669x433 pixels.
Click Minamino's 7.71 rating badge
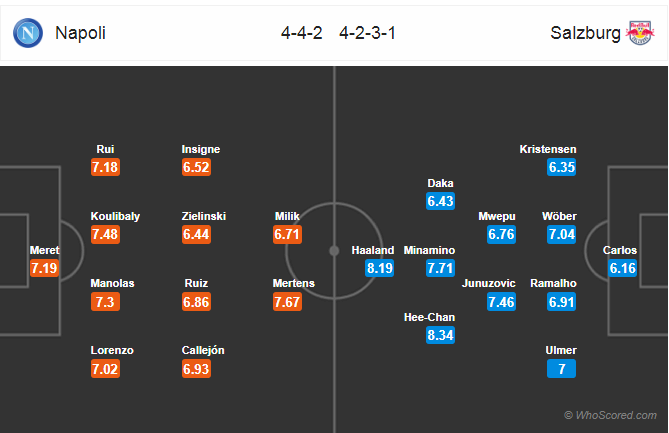coord(440,268)
